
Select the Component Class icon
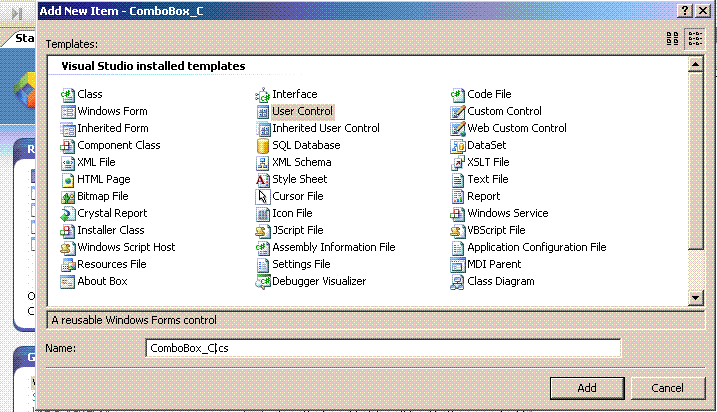click(x=68, y=145)
